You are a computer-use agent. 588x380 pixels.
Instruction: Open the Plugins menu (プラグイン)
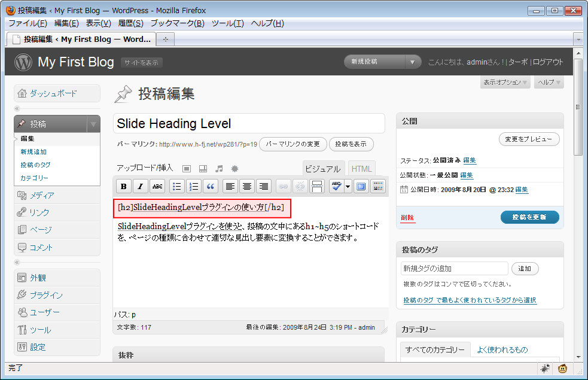point(57,295)
